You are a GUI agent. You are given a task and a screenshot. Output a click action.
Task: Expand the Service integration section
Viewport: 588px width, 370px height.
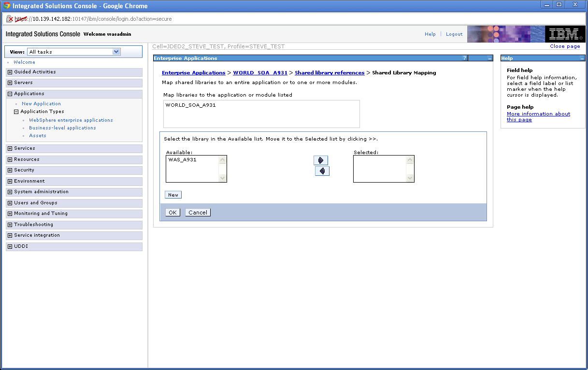click(10, 235)
